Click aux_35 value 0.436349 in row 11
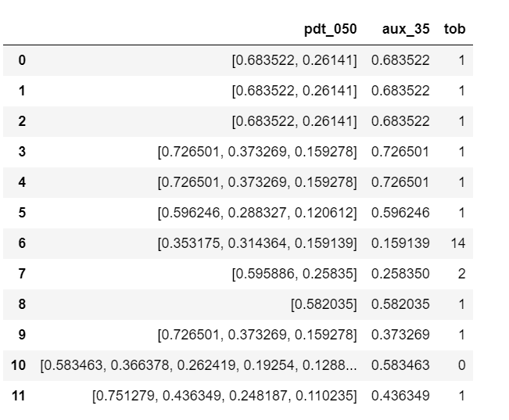509x420 pixels. (x=400, y=396)
